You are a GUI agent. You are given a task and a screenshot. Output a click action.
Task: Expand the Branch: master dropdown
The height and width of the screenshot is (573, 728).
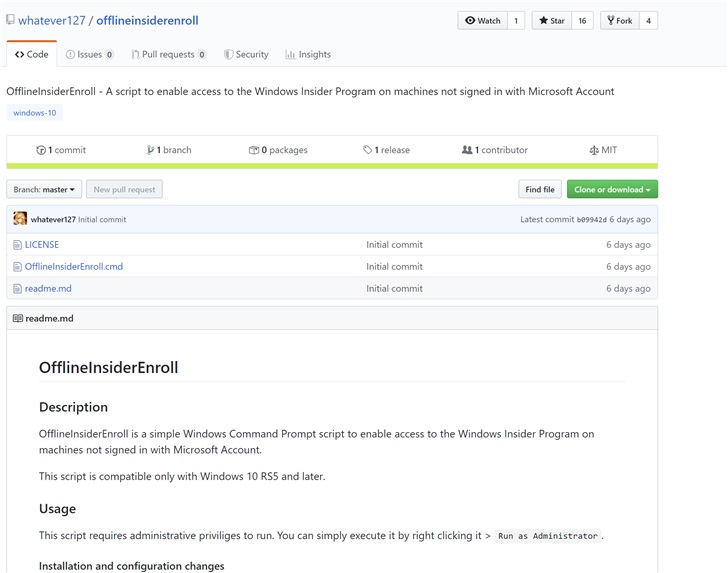click(44, 189)
